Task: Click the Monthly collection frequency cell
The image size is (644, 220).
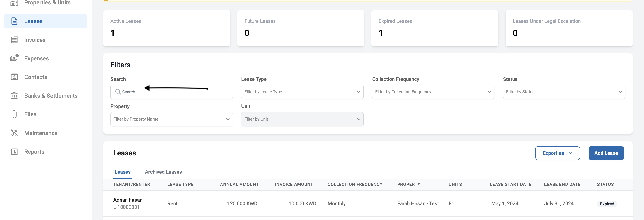Action: [337, 203]
